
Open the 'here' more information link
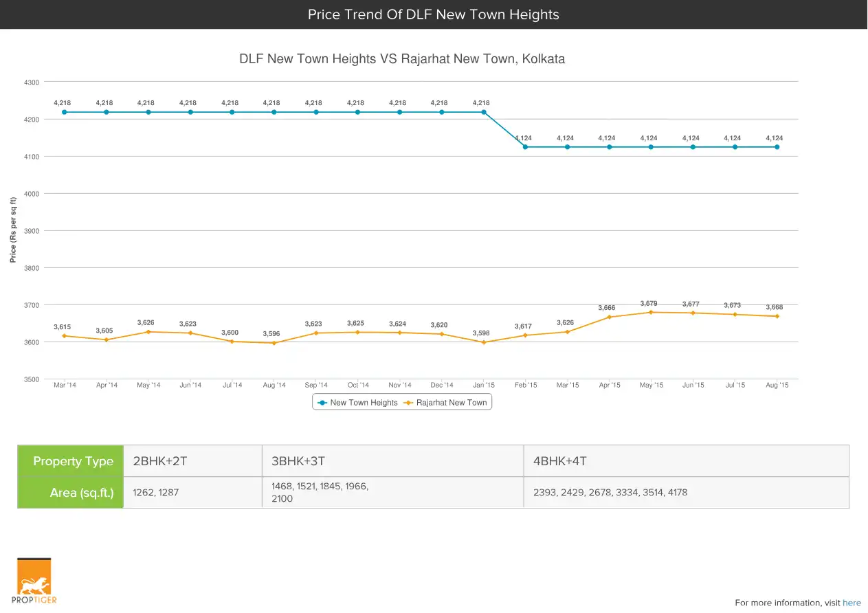(852, 603)
